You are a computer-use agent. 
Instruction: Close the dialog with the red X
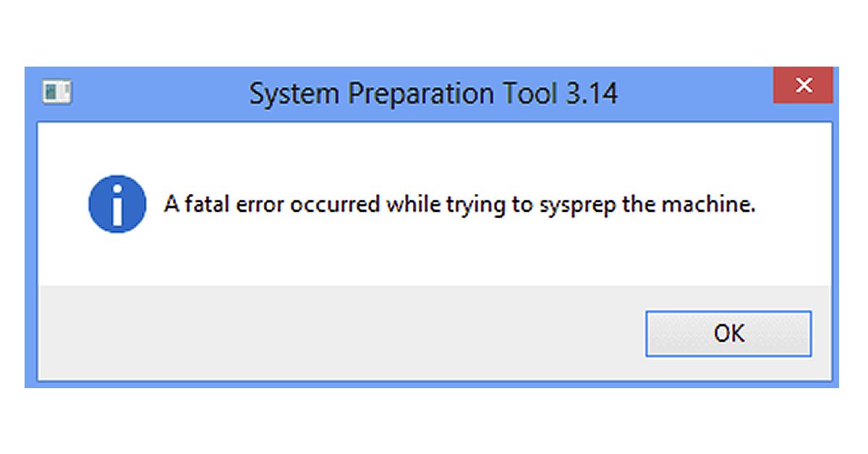[803, 85]
